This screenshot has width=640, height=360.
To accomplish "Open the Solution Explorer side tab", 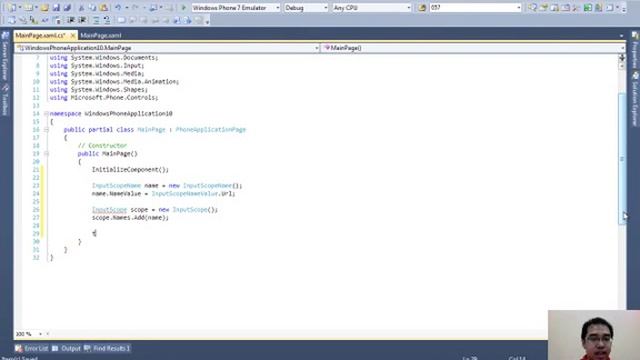I will pos(635,100).
